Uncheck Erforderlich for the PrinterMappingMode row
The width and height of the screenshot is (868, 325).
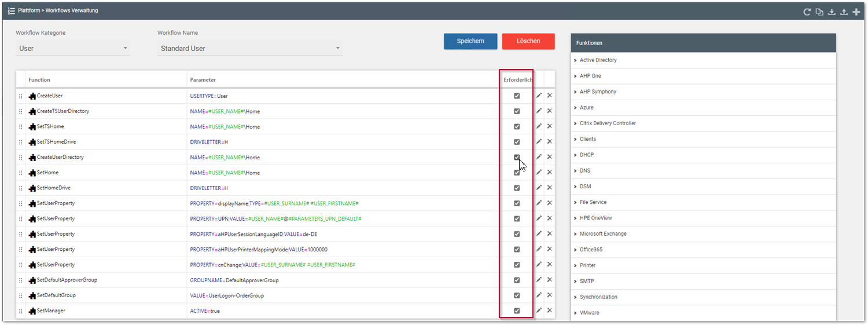517,249
